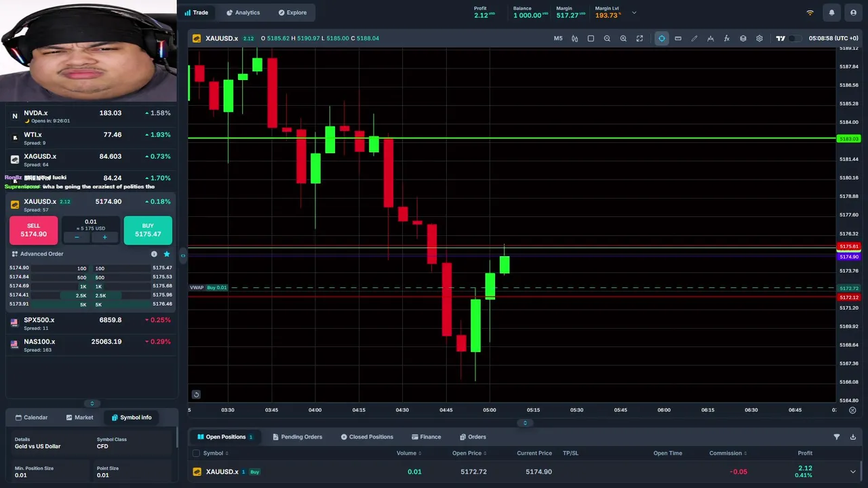Increase order volume with plus
Image resolution: width=868 pixels, height=488 pixels.
coord(104,238)
